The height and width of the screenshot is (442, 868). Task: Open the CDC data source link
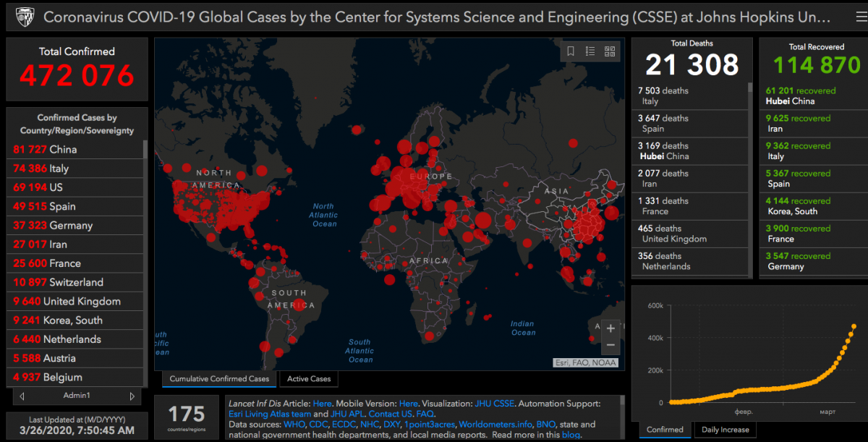click(319, 424)
